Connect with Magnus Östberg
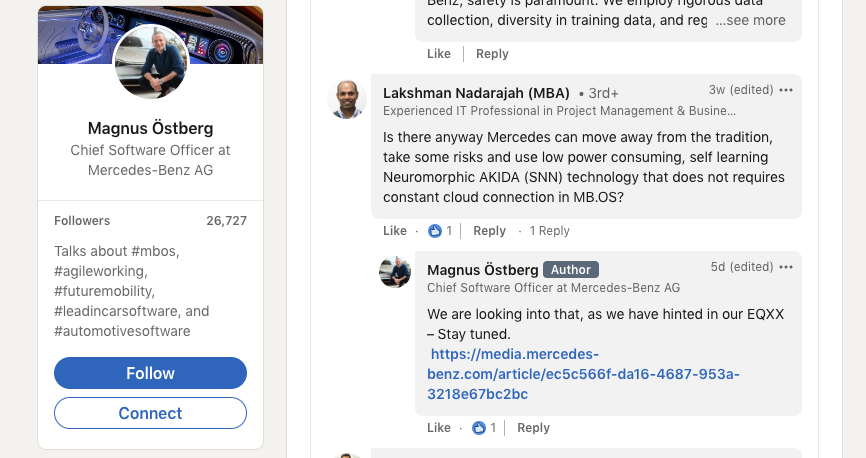Image resolution: width=866 pixels, height=458 pixels. click(x=150, y=413)
